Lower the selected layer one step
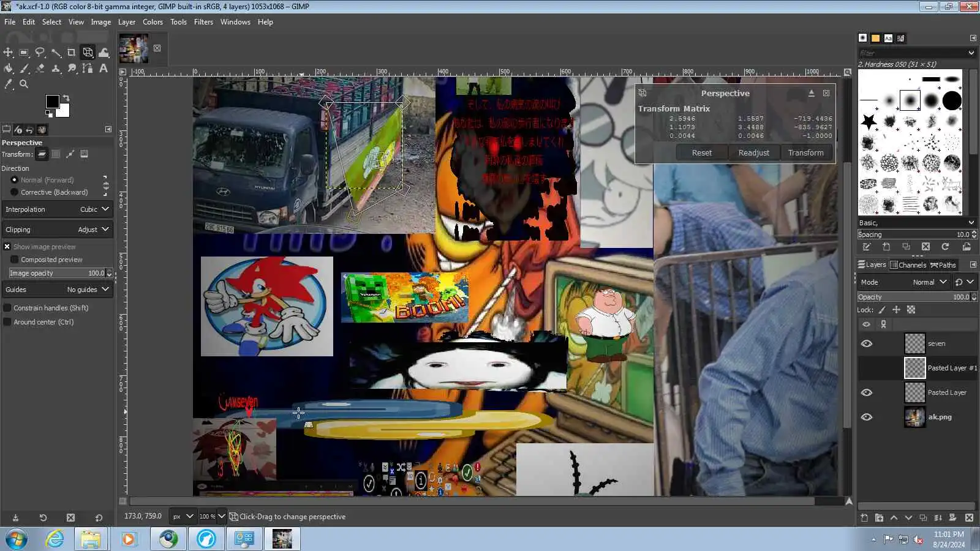This screenshot has width=980, height=551. 908,518
